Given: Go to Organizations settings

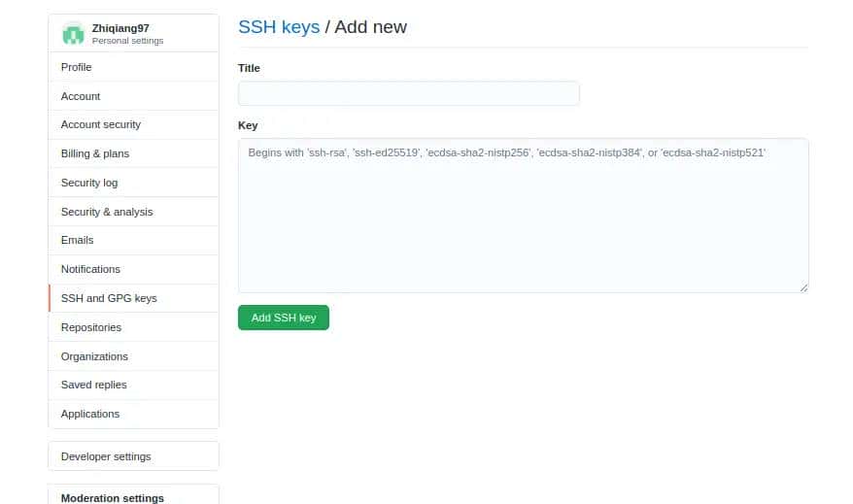Looking at the screenshot, I should 94,356.
